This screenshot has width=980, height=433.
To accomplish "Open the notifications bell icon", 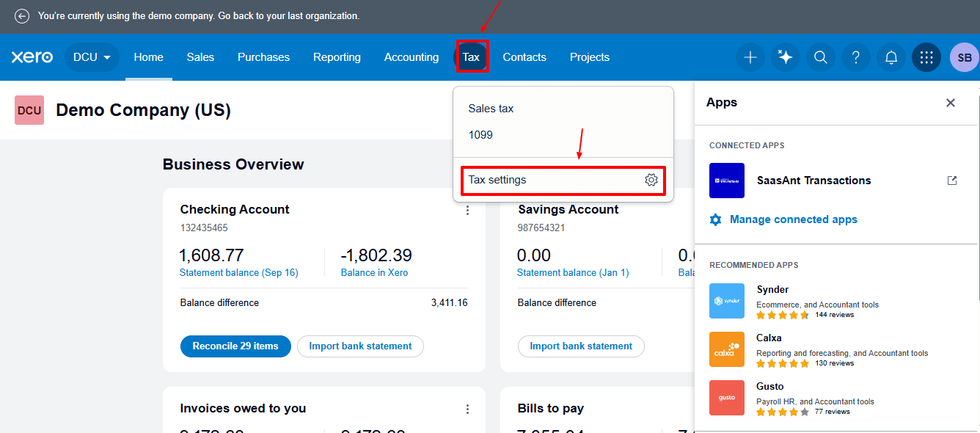I will pos(891,57).
